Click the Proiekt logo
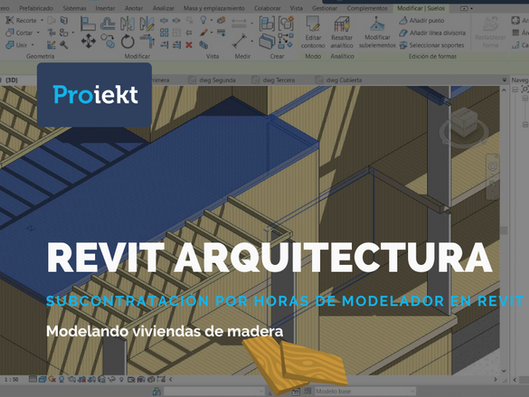 pos(94,94)
